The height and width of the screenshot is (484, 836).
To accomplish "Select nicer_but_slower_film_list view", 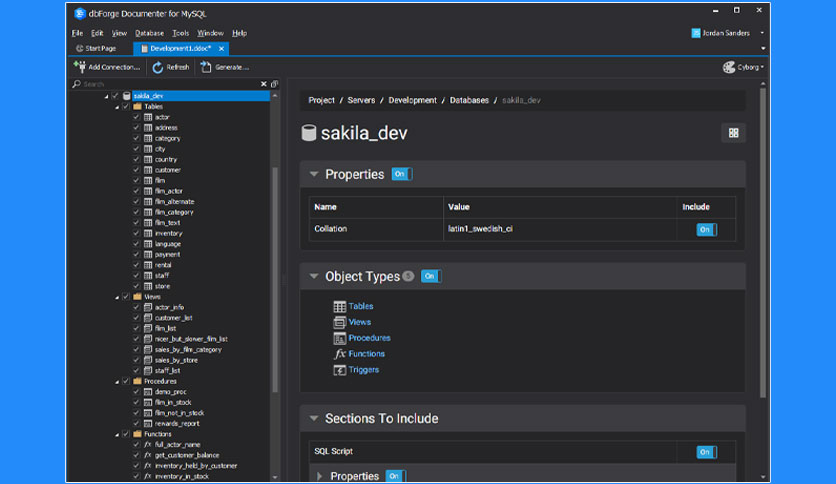I will click(x=191, y=339).
